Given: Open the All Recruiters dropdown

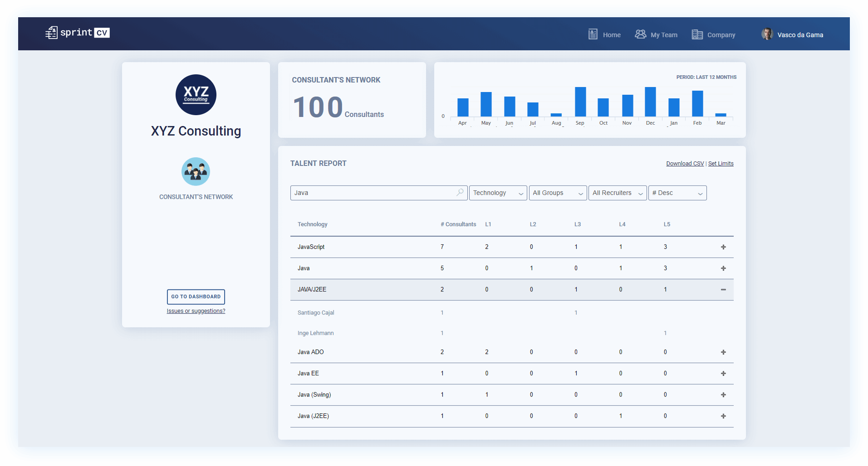Looking at the screenshot, I should point(617,193).
